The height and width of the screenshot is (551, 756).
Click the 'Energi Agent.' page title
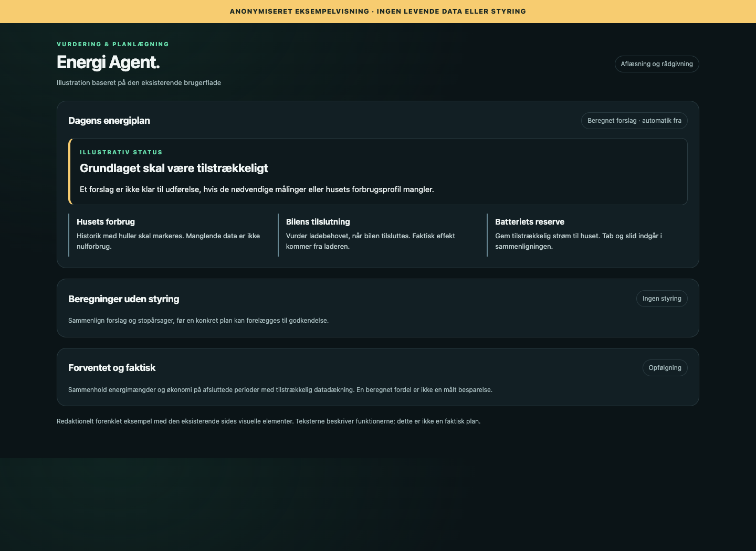[x=108, y=62]
